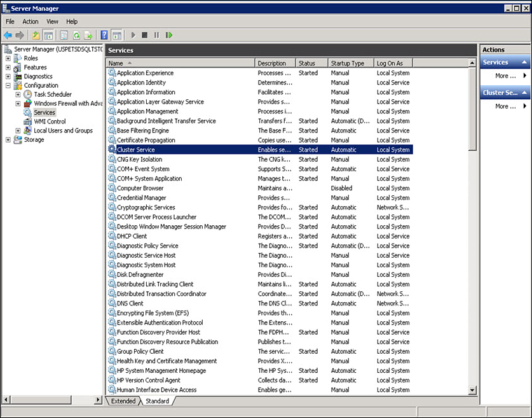
Task: Click the Restart Service toolbar icon
Action: pyautogui.click(x=169, y=35)
